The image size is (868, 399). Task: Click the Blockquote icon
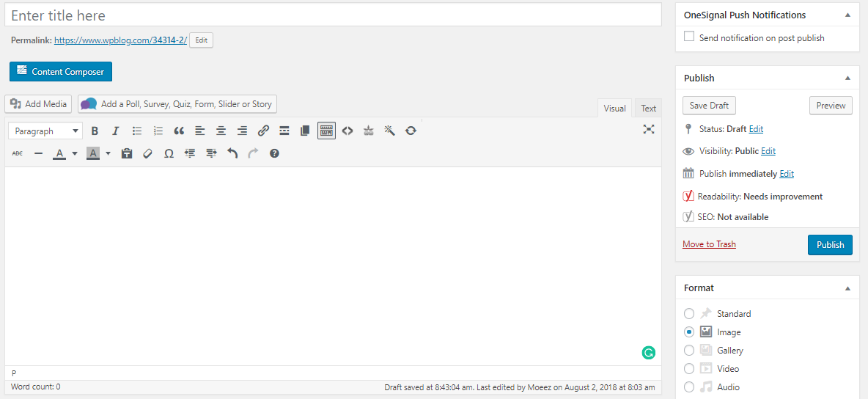[179, 131]
